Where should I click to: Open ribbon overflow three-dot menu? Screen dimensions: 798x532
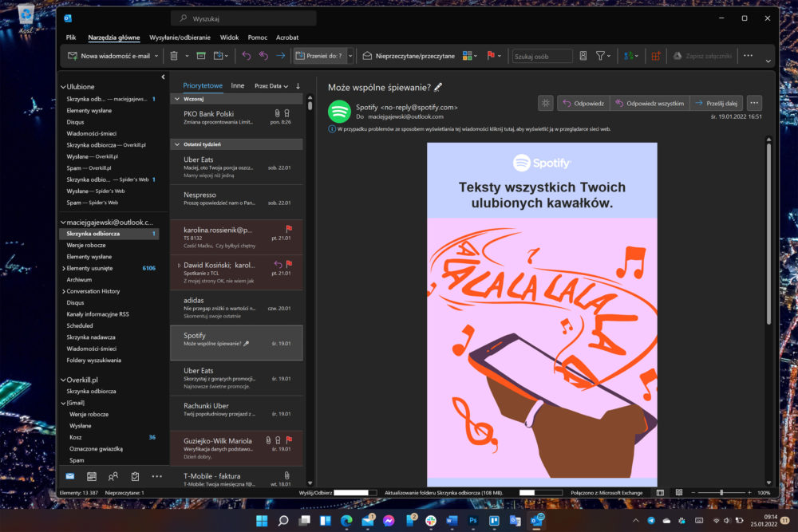tap(749, 56)
